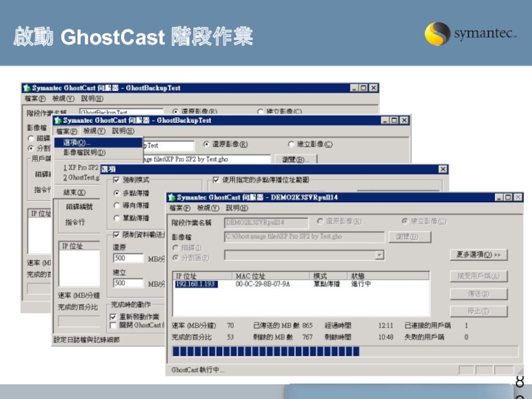The image size is (532, 399).
Task: Select 建立影像(C) radio in DEMO2K3SVRpull14 window
Action: 405,221
